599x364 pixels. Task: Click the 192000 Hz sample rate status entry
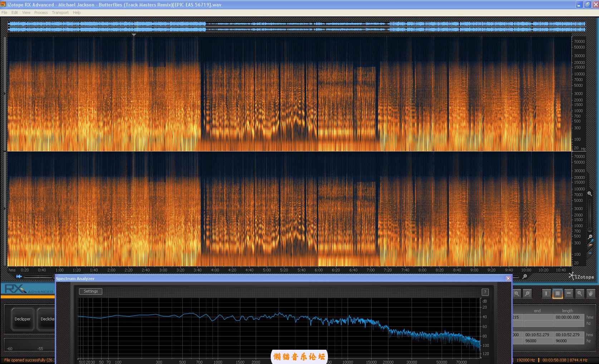coord(526,360)
